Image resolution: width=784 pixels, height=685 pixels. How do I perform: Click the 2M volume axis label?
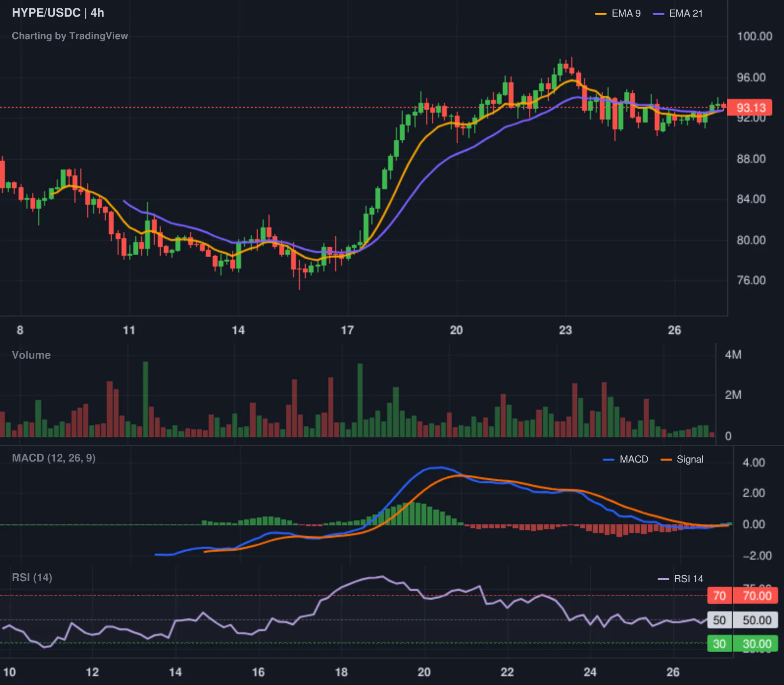(733, 395)
